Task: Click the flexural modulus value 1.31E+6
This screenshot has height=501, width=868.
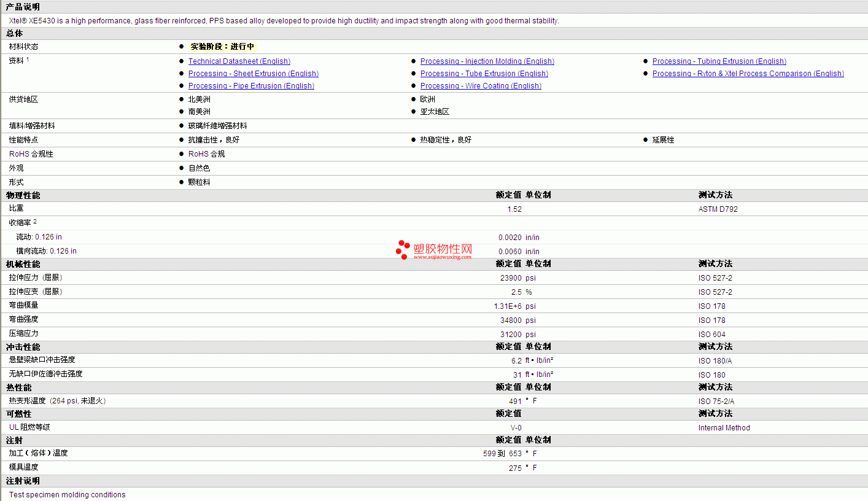Action: pyautogui.click(x=508, y=306)
